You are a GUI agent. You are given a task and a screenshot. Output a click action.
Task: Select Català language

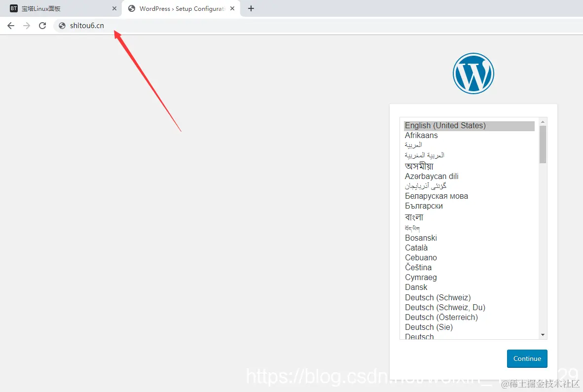point(469,248)
